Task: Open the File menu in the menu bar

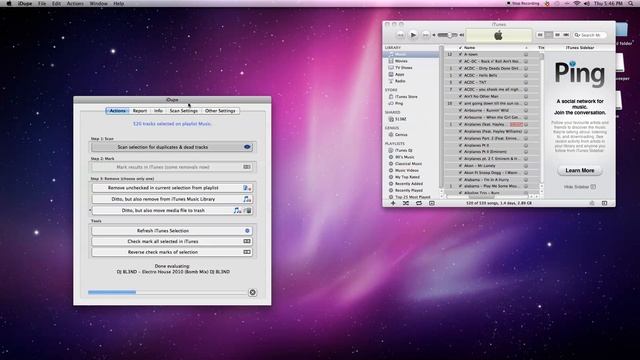Action: tap(42, 3)
